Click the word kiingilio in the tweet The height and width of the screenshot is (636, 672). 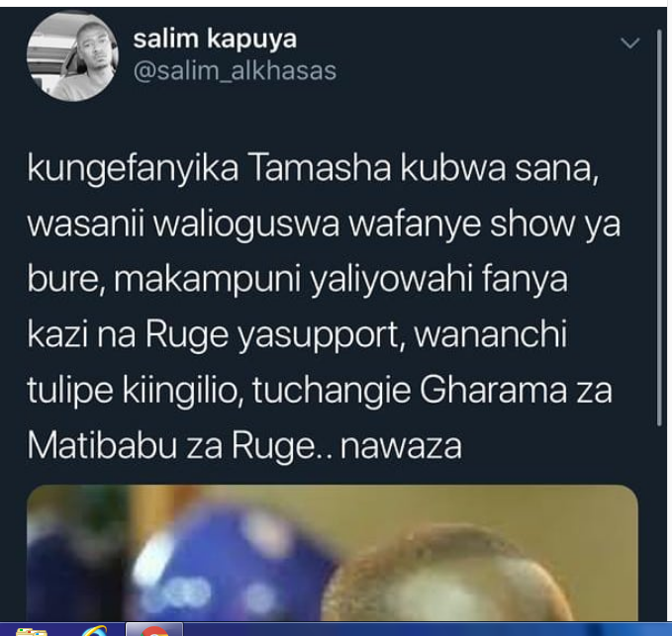[x=180, y=392]
